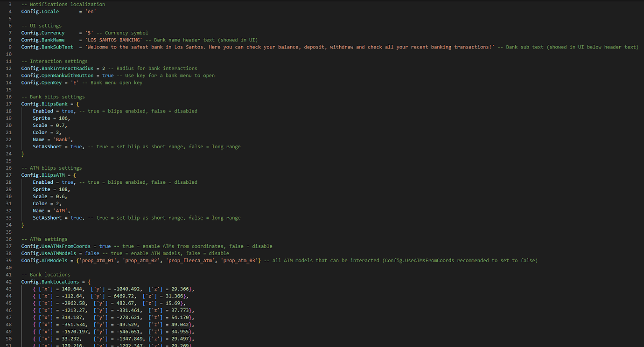Click the '-- Currency symbol' comment
This screenshot has height=347, width=644.
pos(122,33)
